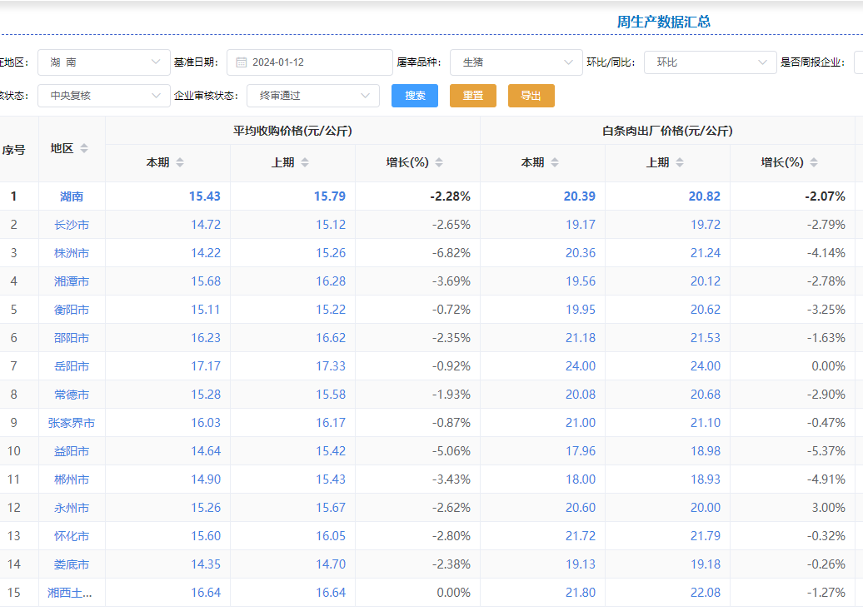This screenshot has width=863, height=616.
Task: Click the orange 重置 button
Action: click(473, 96)
